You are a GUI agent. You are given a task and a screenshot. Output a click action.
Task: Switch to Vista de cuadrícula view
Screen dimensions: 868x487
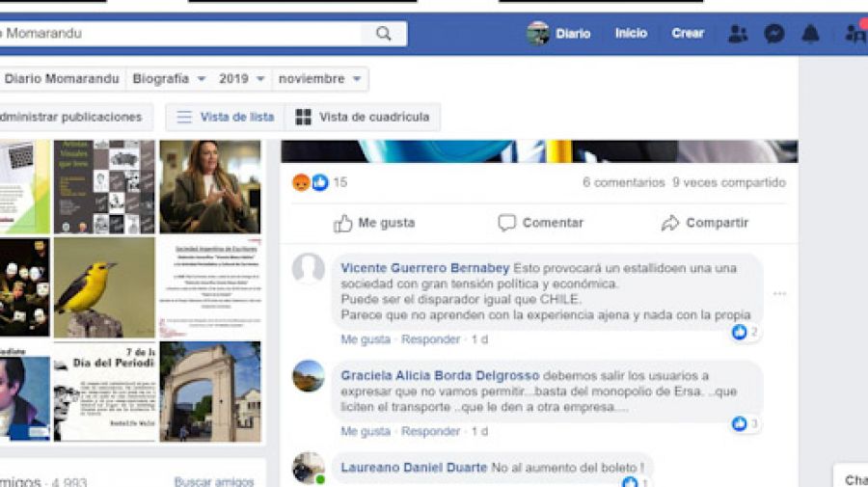[x=362, y=117]
